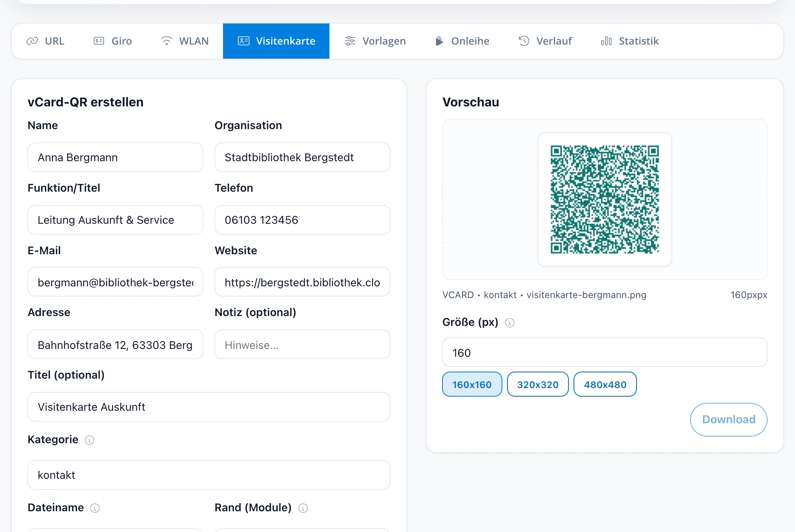Open the Verlauf tab
The height and width of the screenshot is (532, 795).
tap(545, 41)
